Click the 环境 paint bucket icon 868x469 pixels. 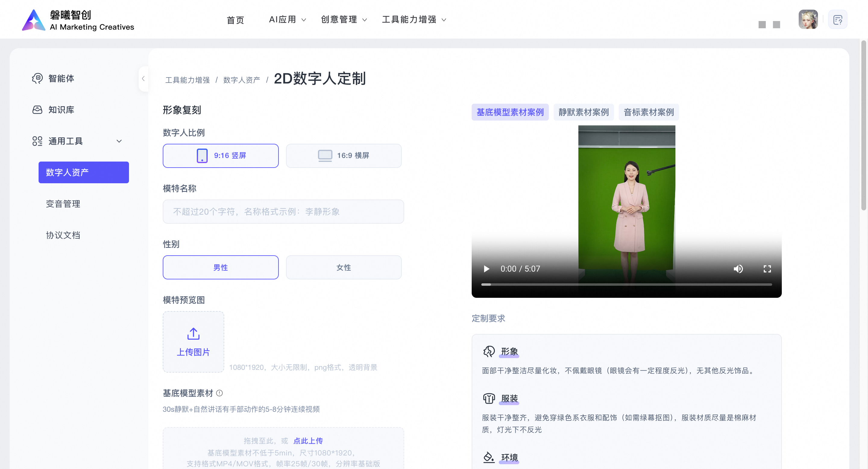coord(489,457)
